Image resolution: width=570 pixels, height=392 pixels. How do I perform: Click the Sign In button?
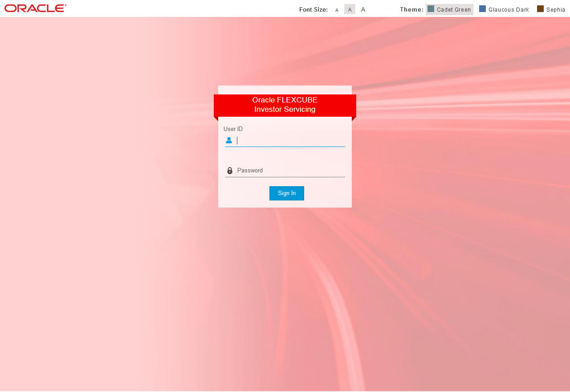click(x=287, y=193)
